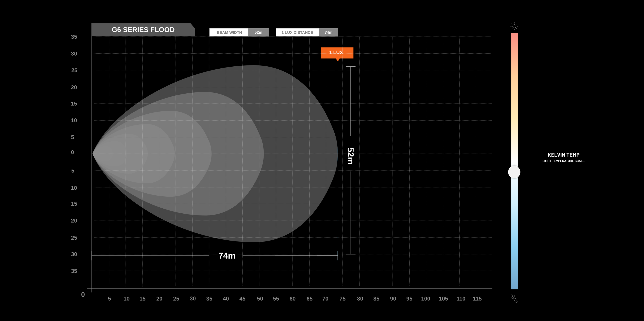Click the 74m horizontal dimension label
Image resolution: width=644 pixels, height=321 pixels.
(227, 256)
